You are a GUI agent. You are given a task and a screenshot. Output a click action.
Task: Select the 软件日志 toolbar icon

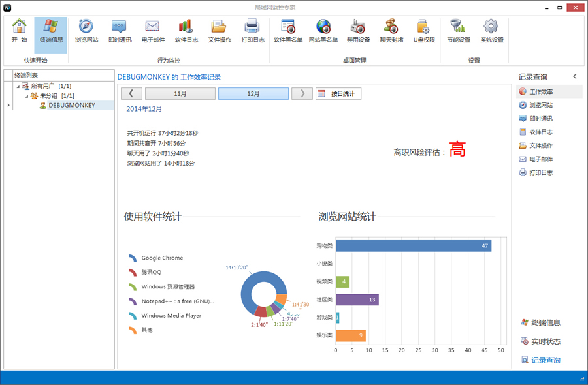pos(186,31)
